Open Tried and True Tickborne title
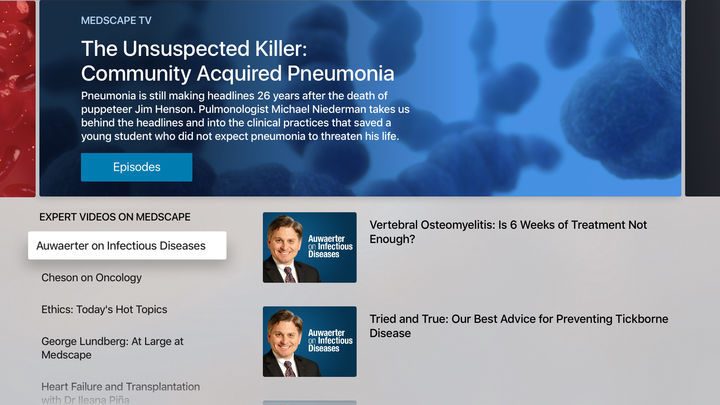 [x=519, y=326]
